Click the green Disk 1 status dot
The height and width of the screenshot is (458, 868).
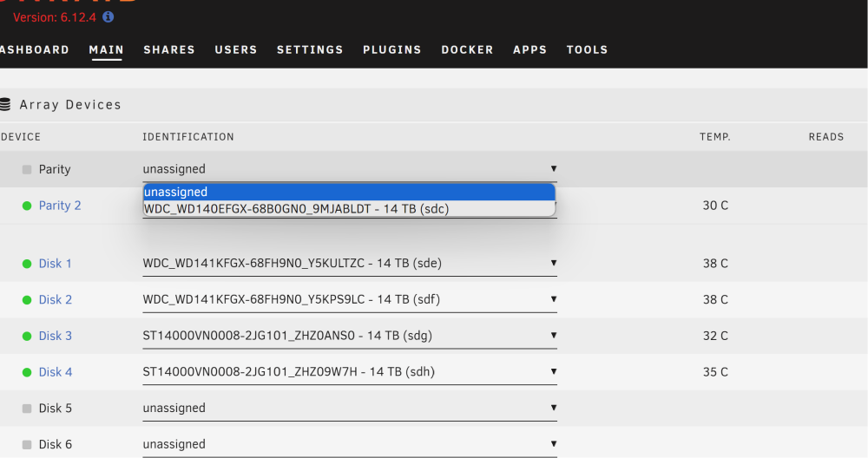pos(27,264)
